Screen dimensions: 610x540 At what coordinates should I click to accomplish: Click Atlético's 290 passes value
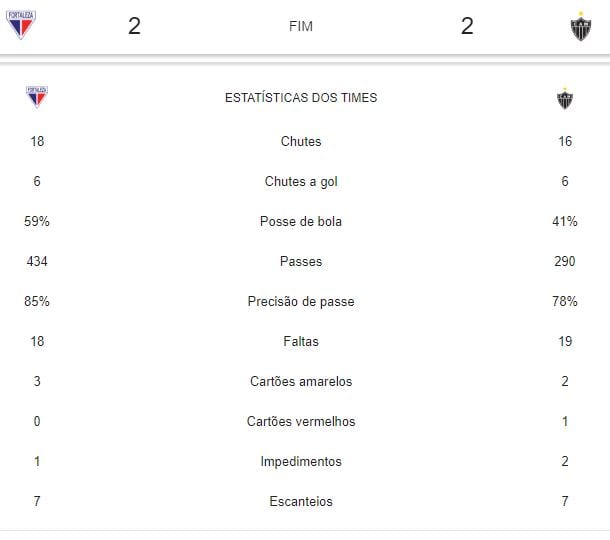coord(565,262)
